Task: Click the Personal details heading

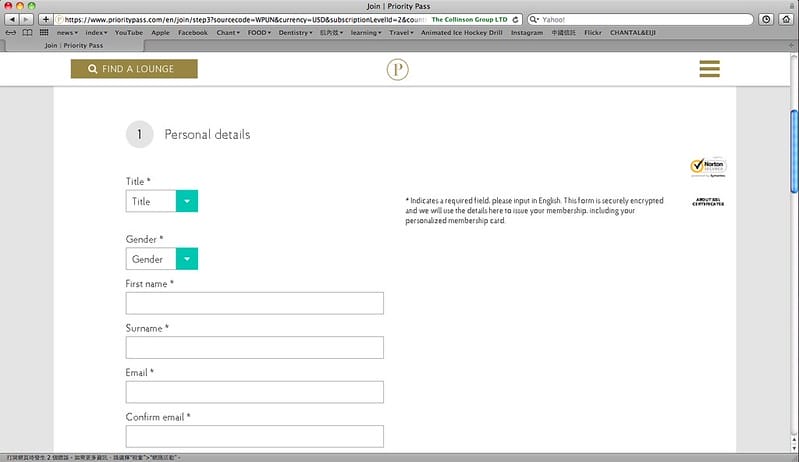Action: point(207,134)
